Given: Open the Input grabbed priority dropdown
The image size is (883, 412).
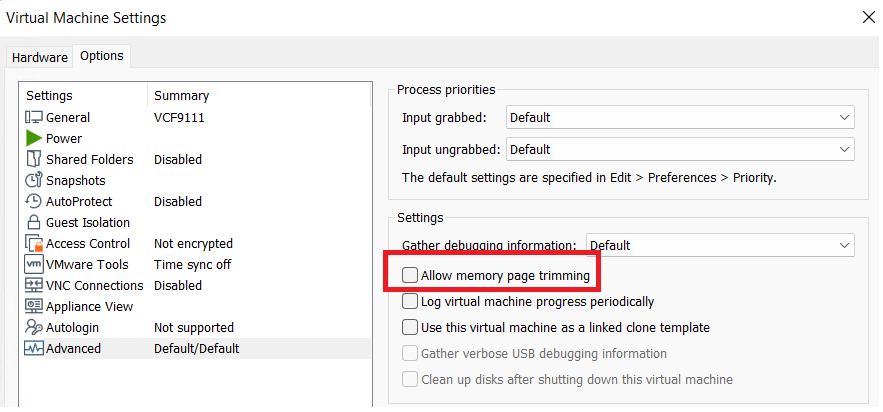Looking at the screenshot, I should 680,117.
